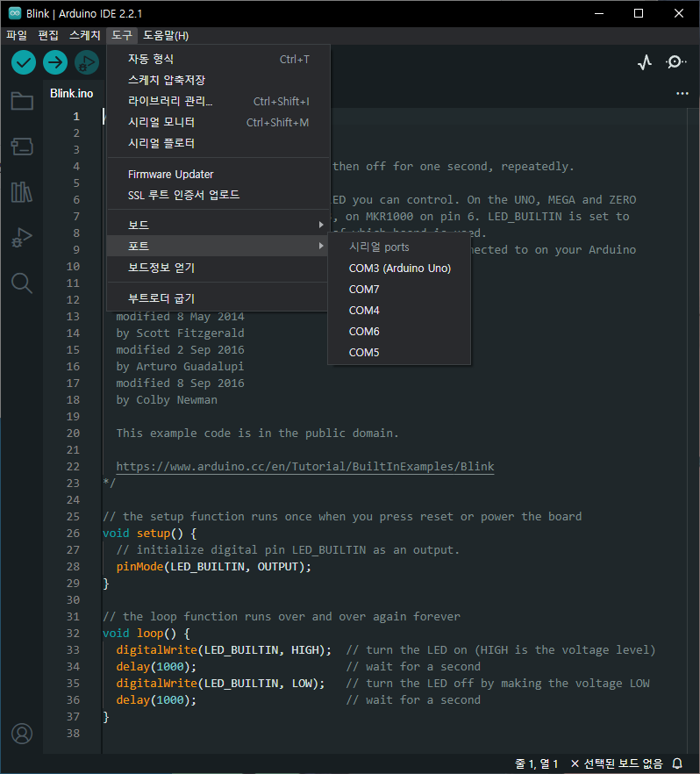Click the Arduino IDE title bar logo
The height and width of the screenshot is (774, 700).
point(15,13)
